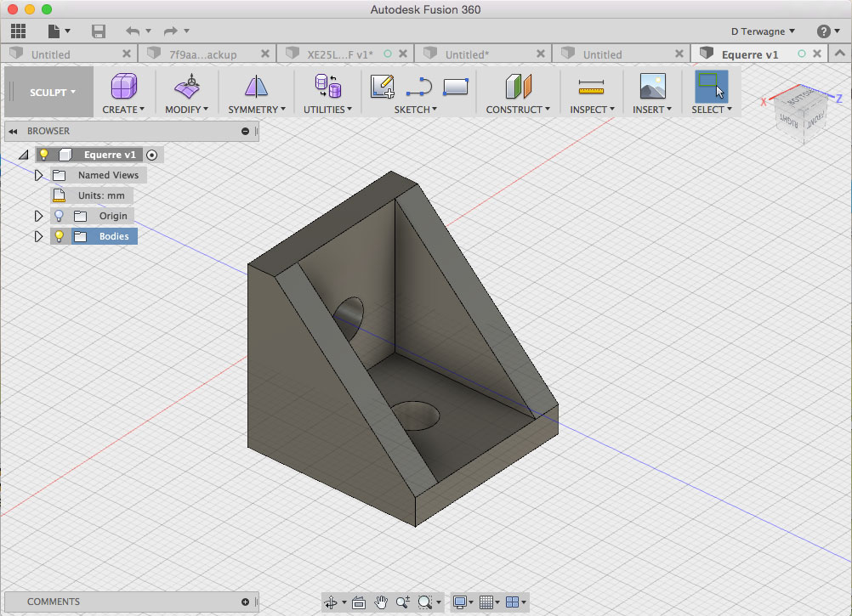Expand the Bodies folder

click(38, 237)
